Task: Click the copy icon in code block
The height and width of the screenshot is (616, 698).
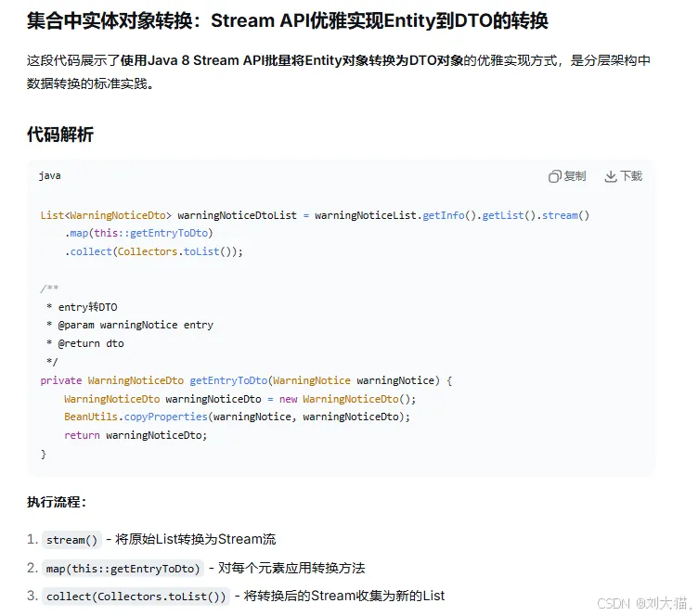Action: 554,176
